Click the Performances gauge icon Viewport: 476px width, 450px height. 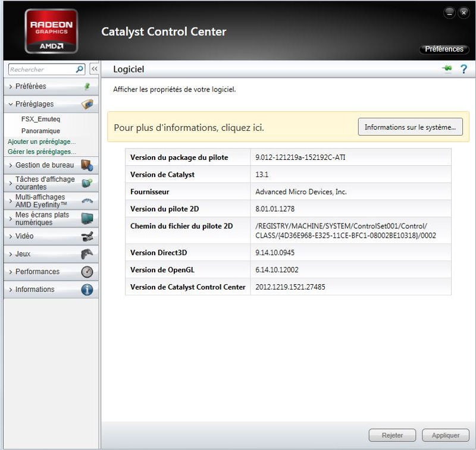[87, 272]
